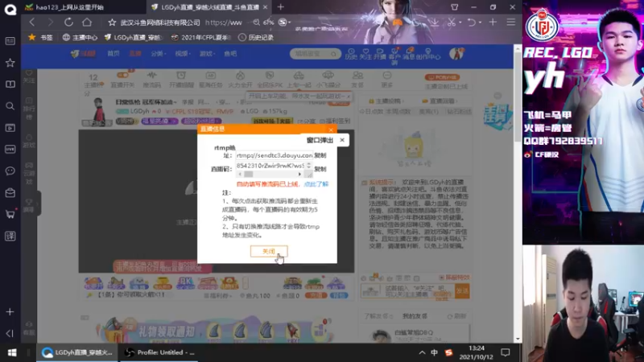644x362 pixels.
Task: Click the Douyu 首页 nav item
Action: click(114, 54)
